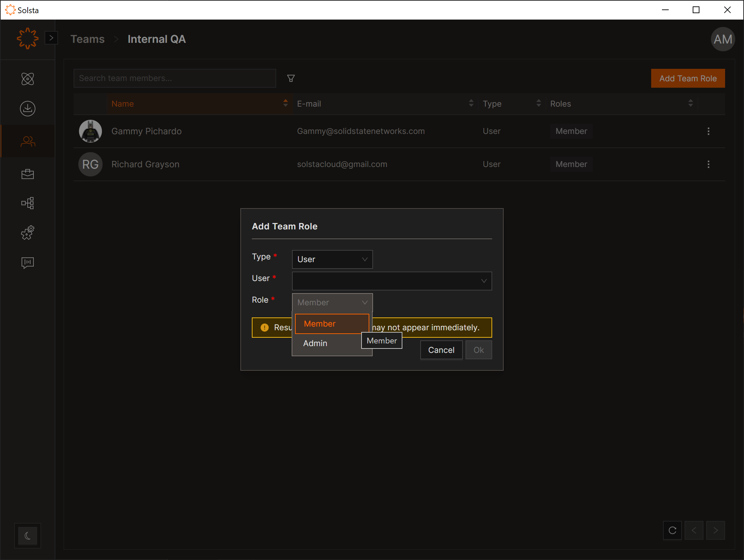The image size is (744, 560).
Task: Click the warning icon in alert banner
Action: click(265, 328)
